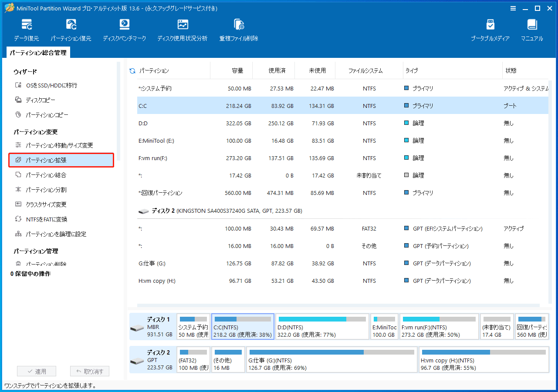Select H:vm copy (H:) block in disk map
558x392 pixels.
[x=484, y=359]
